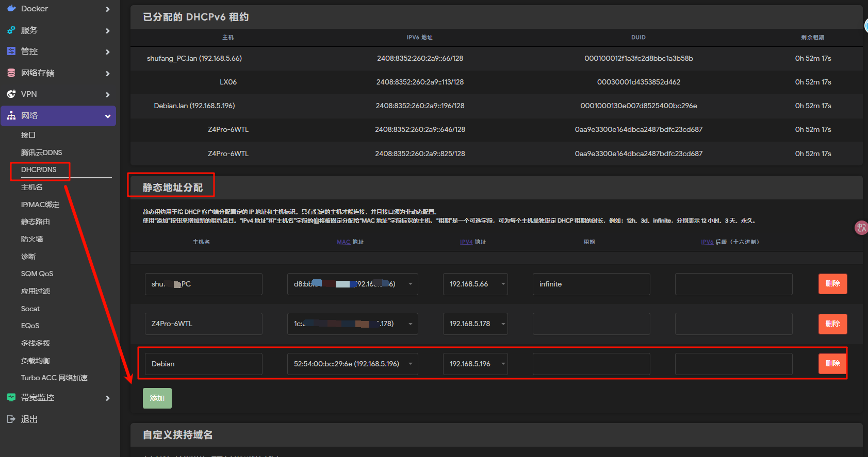Click the 服务 gears icon
The image size is (868, 457).
(11, 30)
